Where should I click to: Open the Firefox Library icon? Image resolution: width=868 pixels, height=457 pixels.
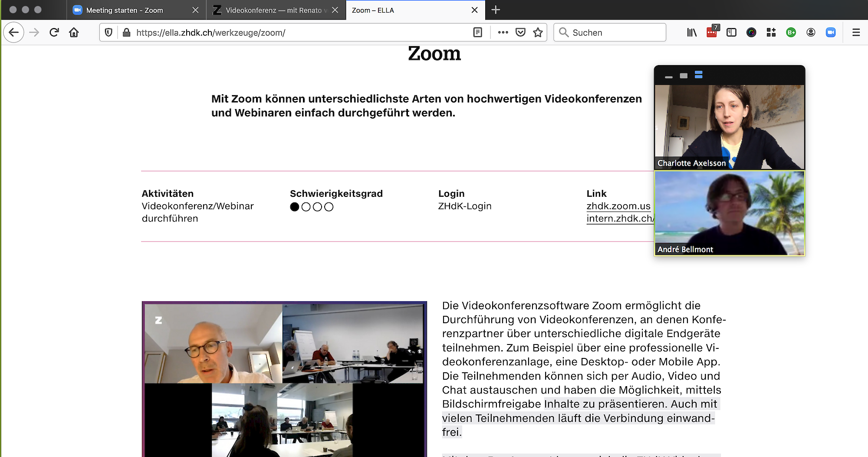click(x=692, y=33)
